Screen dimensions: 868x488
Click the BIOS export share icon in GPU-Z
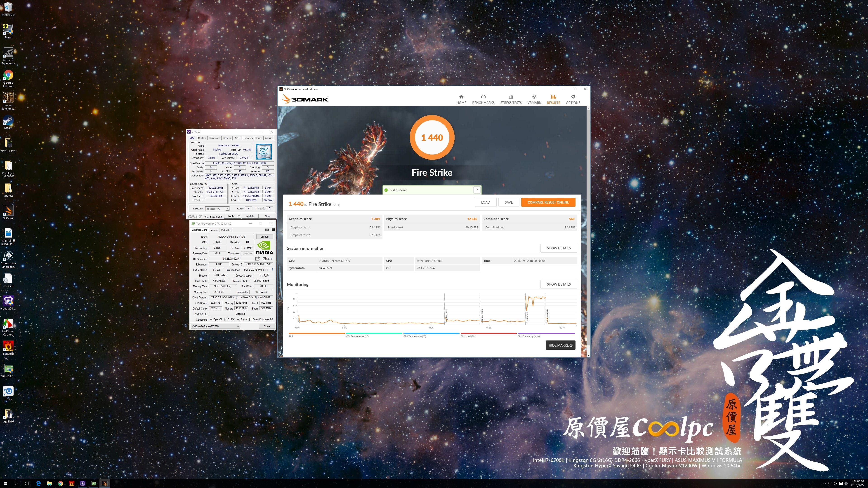[257, 259]
